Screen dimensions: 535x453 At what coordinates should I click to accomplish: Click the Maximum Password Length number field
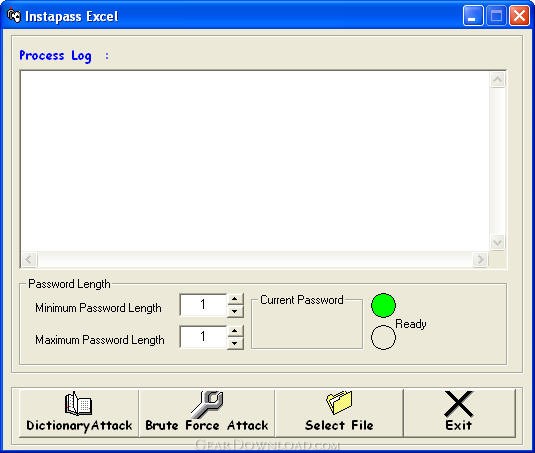tap(203, 337)
